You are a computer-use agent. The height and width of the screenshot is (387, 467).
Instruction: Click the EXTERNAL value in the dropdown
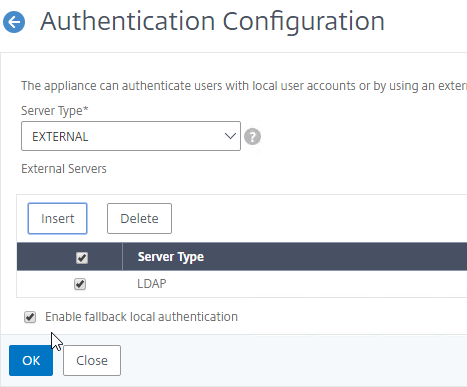[x=60, y=137]
